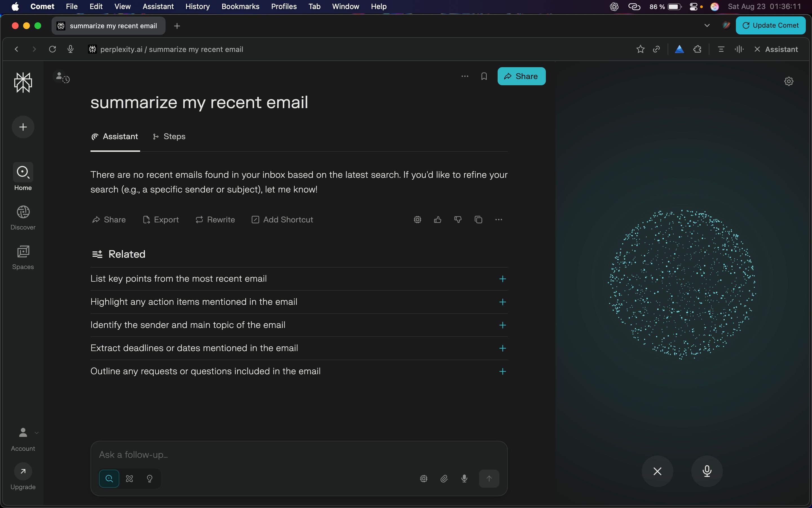This screenshot has width=812, height=508.
Task: Click the model chip icon below the answer
Action: 417,220
